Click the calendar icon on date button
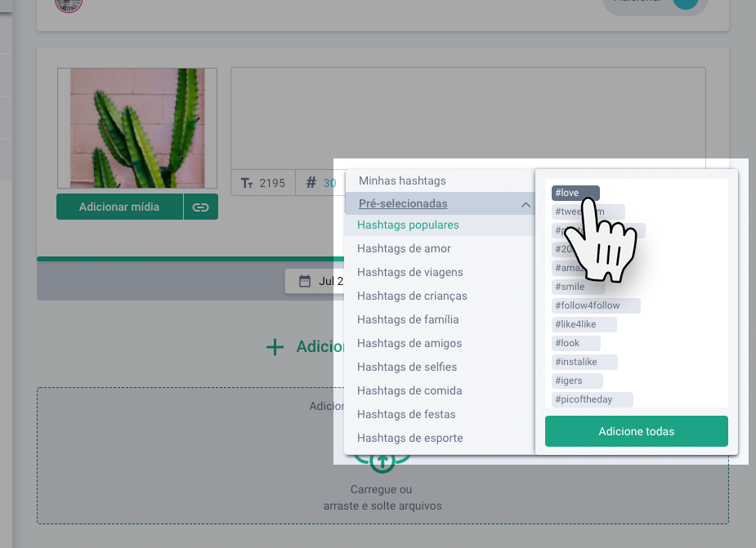This screenshot has width=756, height=548. [x=305, y=281]
